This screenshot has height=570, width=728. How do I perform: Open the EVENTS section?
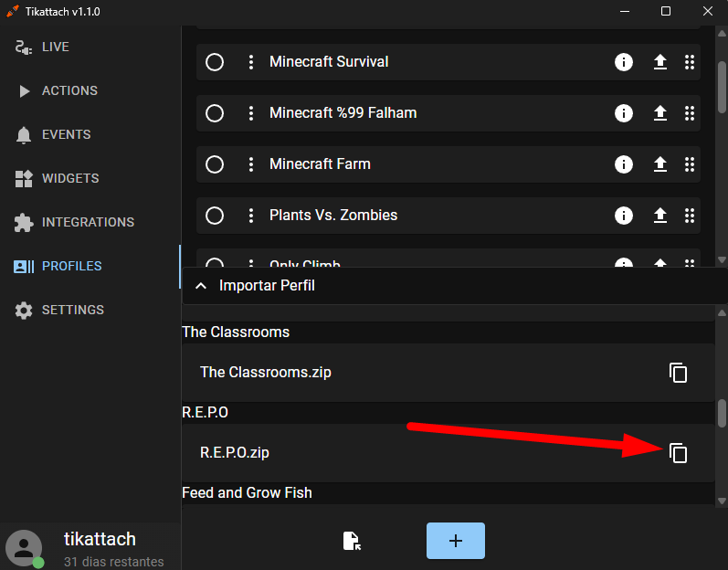coord(90,134)
